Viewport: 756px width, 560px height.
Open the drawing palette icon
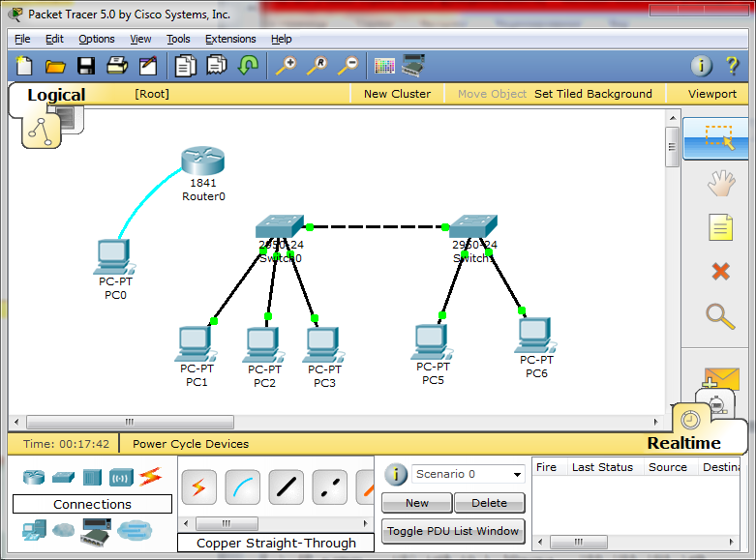(384, 66)
